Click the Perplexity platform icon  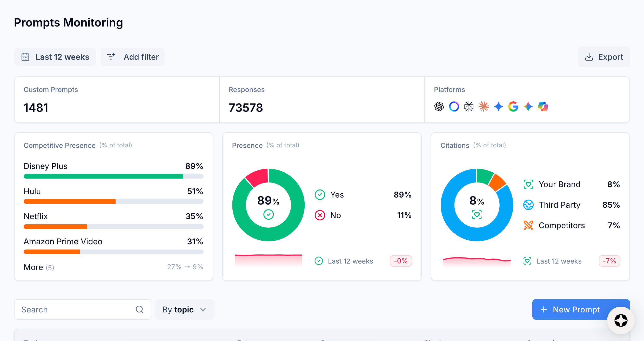[469, 107]
